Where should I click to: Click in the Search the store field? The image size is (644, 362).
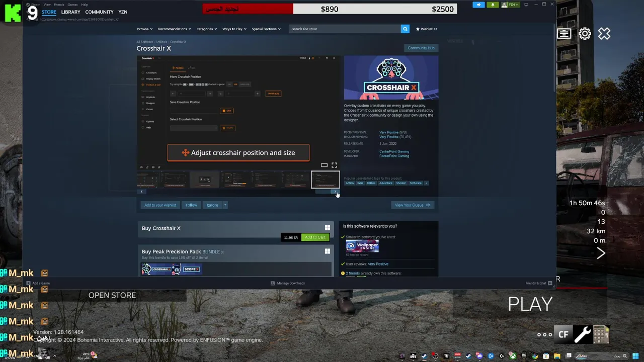tap(345, 29)
